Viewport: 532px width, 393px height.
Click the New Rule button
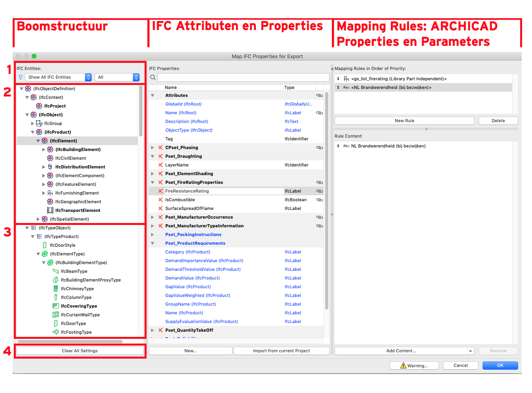coord(405,121)
